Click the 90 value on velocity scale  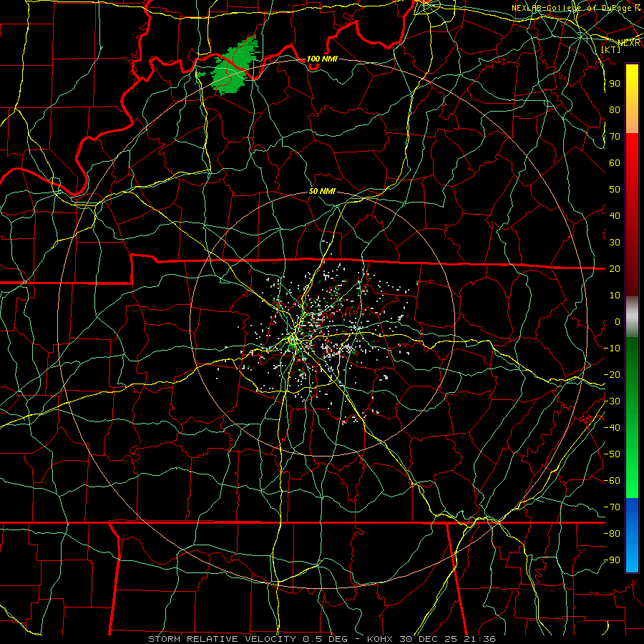[615, 84]
